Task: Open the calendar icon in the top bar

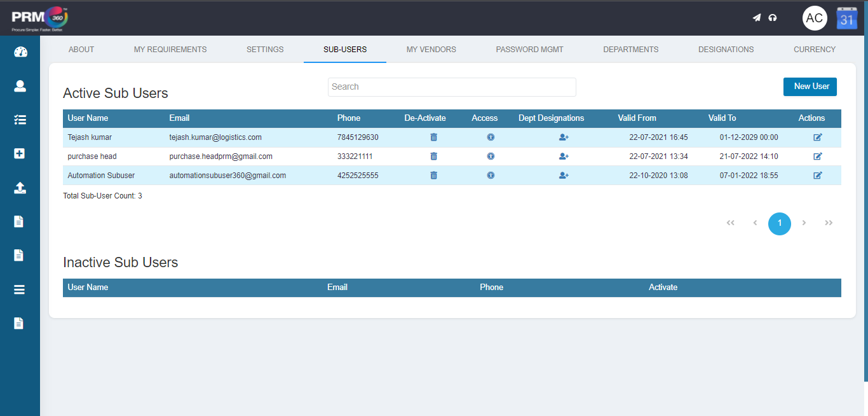Action: (x=846, y=18)
